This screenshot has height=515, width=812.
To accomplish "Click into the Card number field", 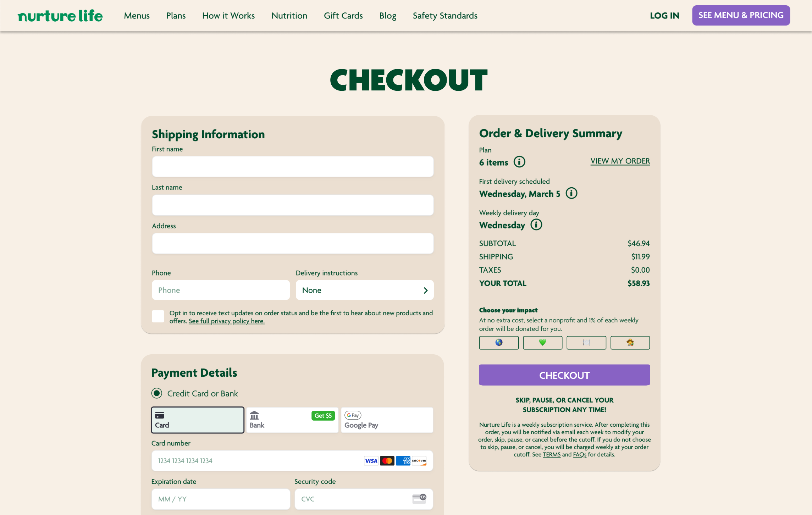I will 255,461.
